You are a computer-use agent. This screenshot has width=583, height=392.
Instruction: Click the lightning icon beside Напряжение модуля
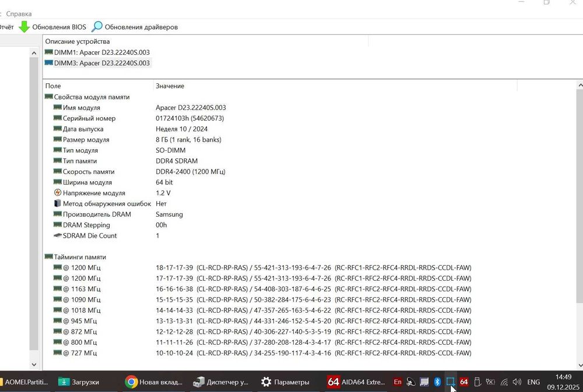coord(58,192)
